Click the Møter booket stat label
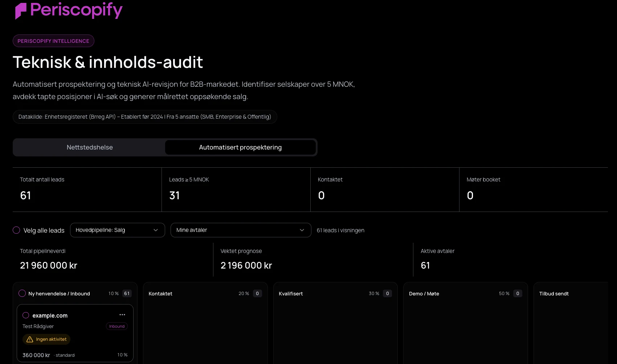 click(x=483, y=180)
